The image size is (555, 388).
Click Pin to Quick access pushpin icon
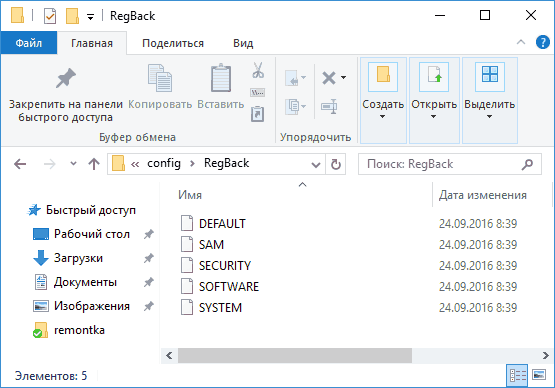pos(65,78)
